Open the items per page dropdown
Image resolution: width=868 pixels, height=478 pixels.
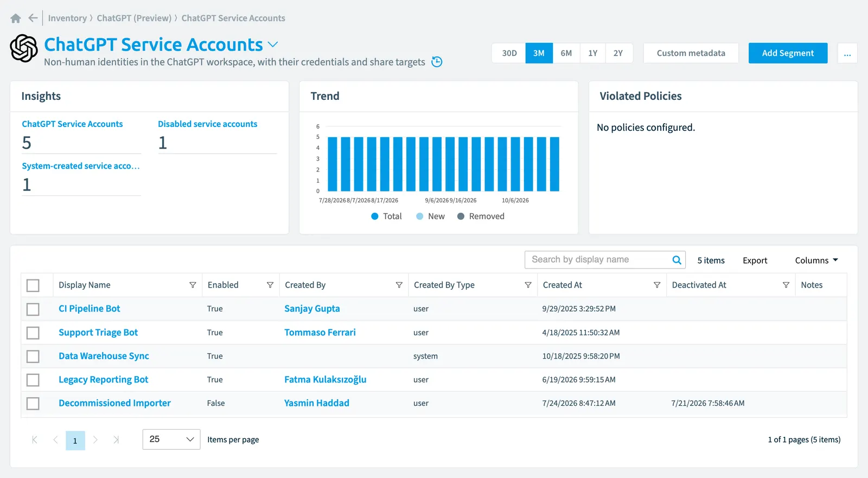pyautogui.click(x=171, y=439)
